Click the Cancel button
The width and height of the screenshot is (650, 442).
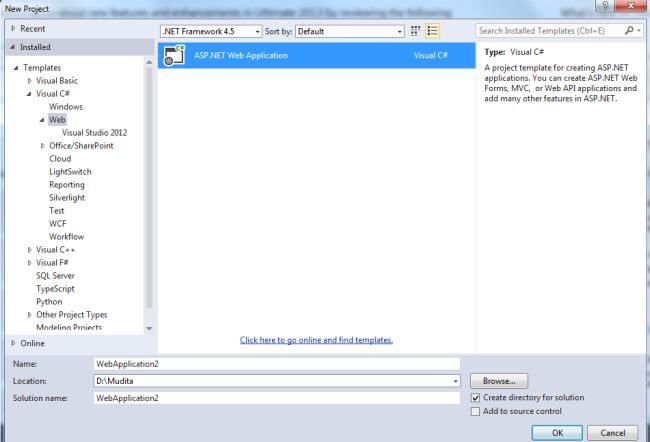point(613,433)
